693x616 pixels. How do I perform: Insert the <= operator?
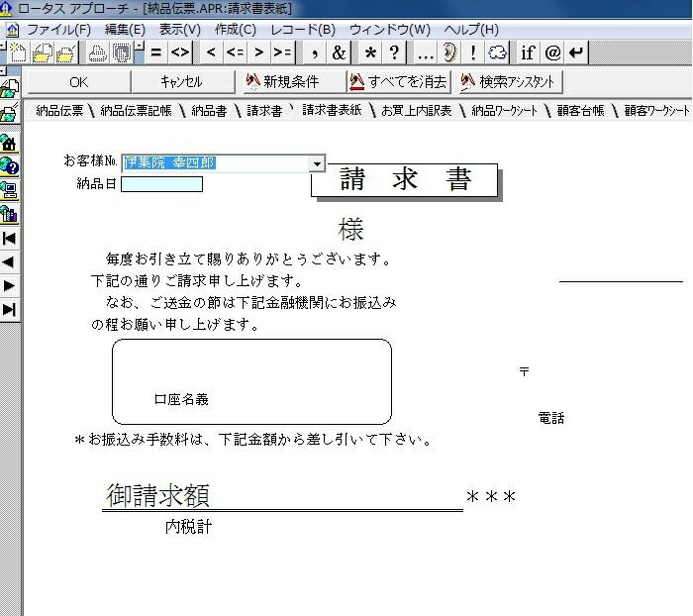[236, 52]
